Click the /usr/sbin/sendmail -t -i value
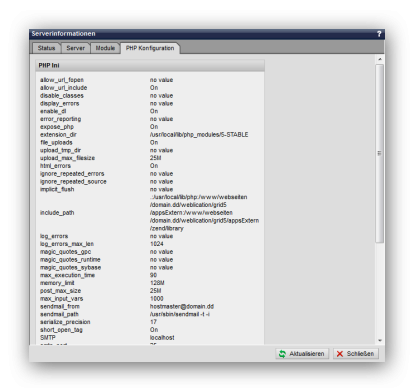Image resolution: width=414 pixels, height=391 pixels. coord(180,314)
